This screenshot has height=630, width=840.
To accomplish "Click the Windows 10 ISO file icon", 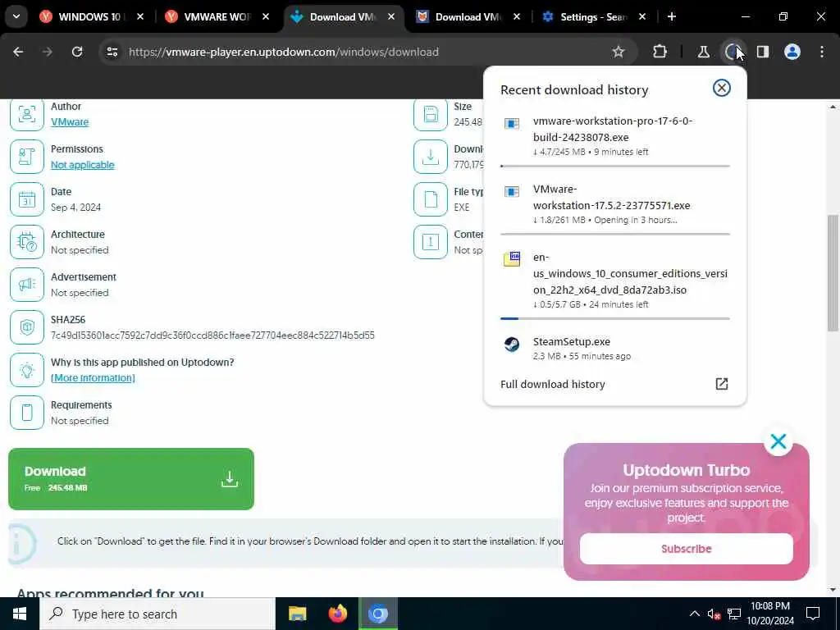I will click(x=512, y=259).
